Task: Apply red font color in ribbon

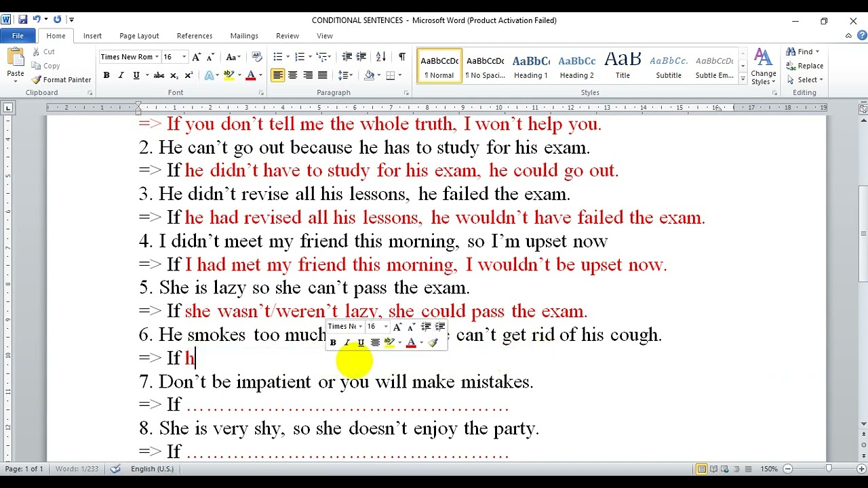Action: [251, 75]
